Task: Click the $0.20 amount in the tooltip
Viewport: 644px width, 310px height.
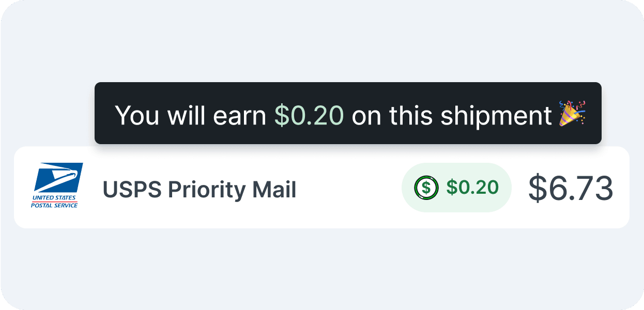Action: pyautogui.click(x=309, y=115)
